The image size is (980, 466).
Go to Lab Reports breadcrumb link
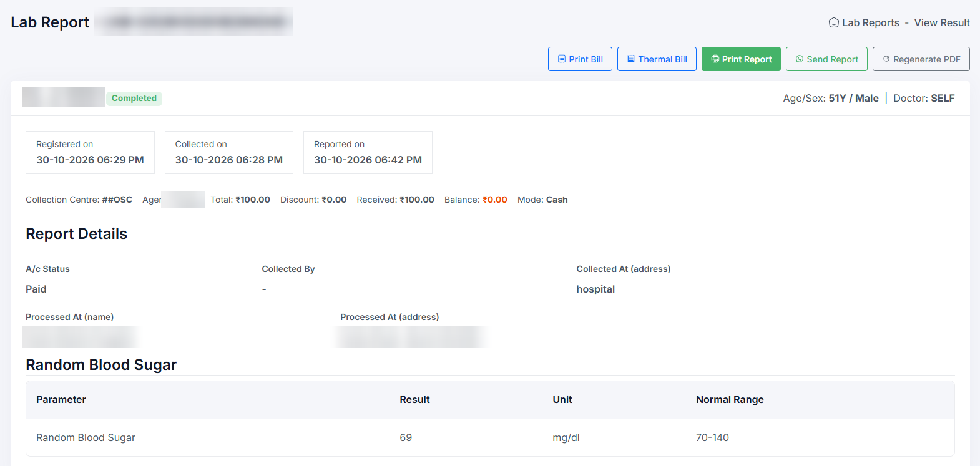pyautogui.click(x=871, y=22)
